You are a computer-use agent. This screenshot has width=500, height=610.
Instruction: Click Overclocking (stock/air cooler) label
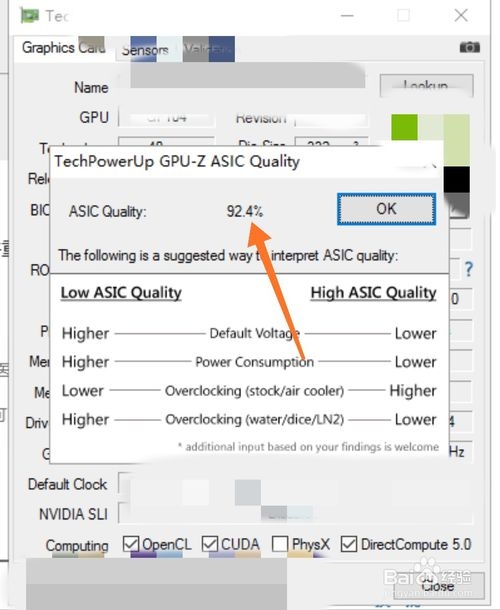tap(254, 391)
